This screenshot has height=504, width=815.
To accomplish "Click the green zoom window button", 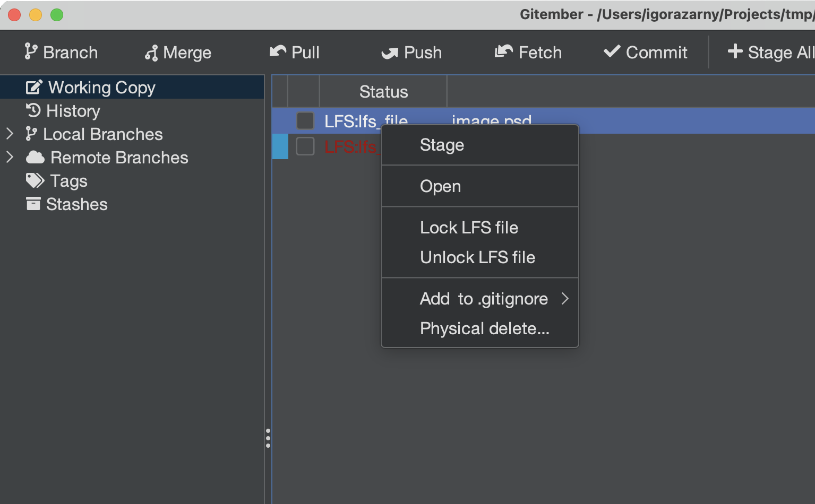I will point(57,15).
